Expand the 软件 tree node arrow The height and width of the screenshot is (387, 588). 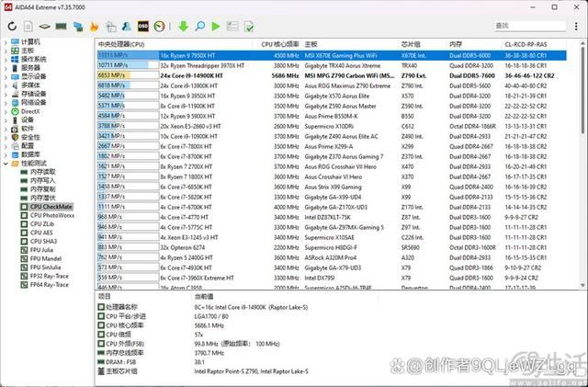click(6, 129)
